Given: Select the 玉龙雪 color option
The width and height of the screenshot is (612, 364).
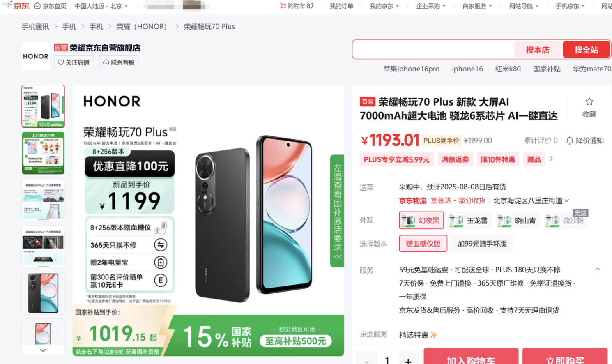Looking at the screenshot, I should [468, 221].
